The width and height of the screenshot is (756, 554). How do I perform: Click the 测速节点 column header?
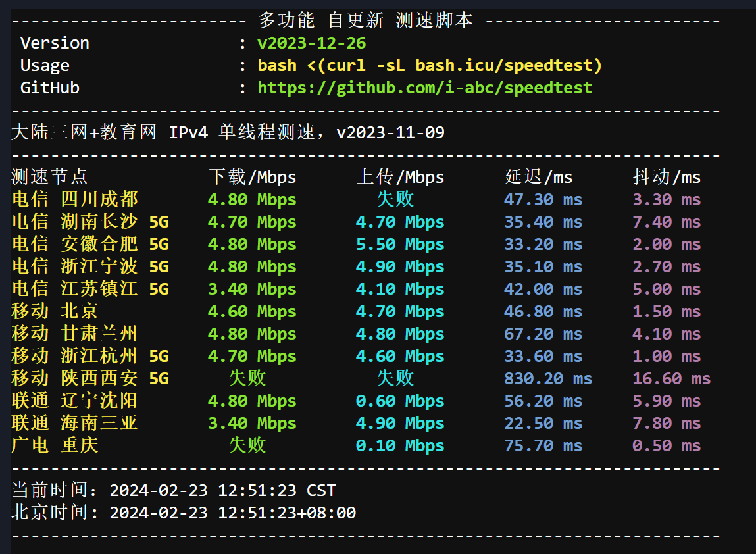click(49, 177)
